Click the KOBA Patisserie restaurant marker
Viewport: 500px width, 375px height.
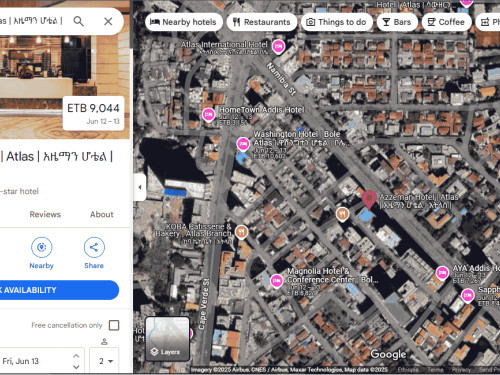[x=241, y=232]
